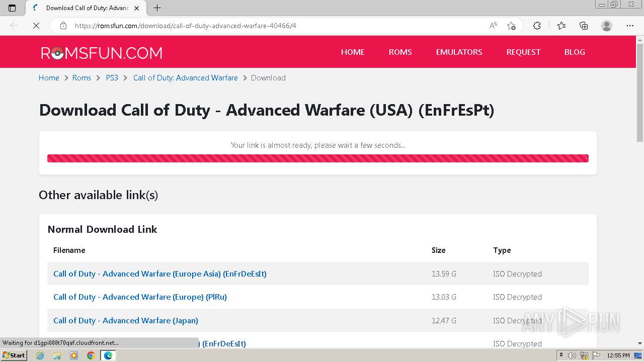Viewport: 644px width, 362px height.
Task: Launch Internet Explorer from taskbar
Action: pyautogui.click(x=40, y=355)
